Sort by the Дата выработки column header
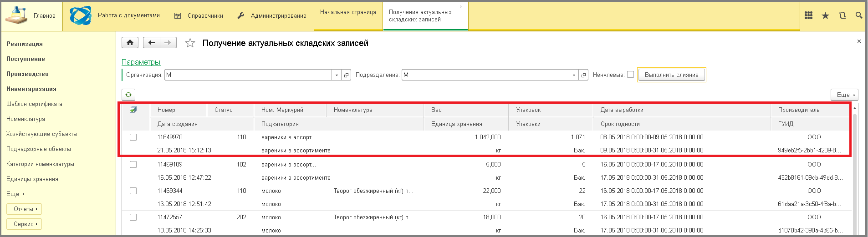Viewport: 868px width, 237px height. pos(622,110)
